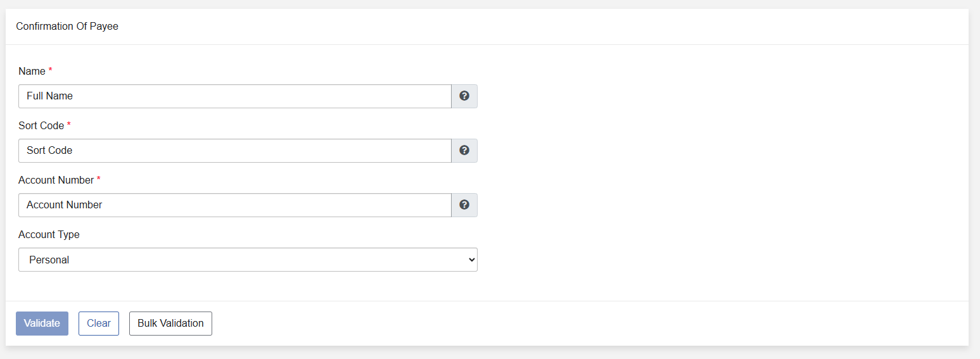Open Bulk Validation
The width and height of the screenshot is (980, 359).
[170, 323]
